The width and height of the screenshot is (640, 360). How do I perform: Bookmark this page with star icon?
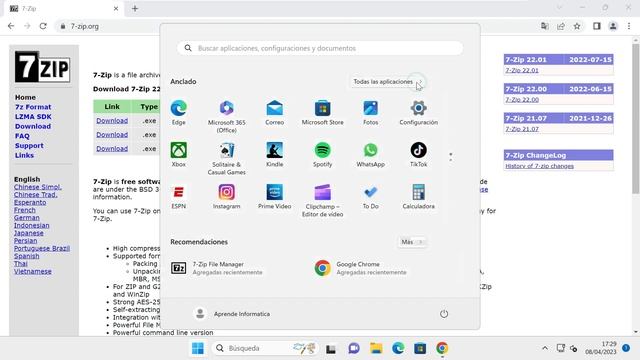(577, 26)
